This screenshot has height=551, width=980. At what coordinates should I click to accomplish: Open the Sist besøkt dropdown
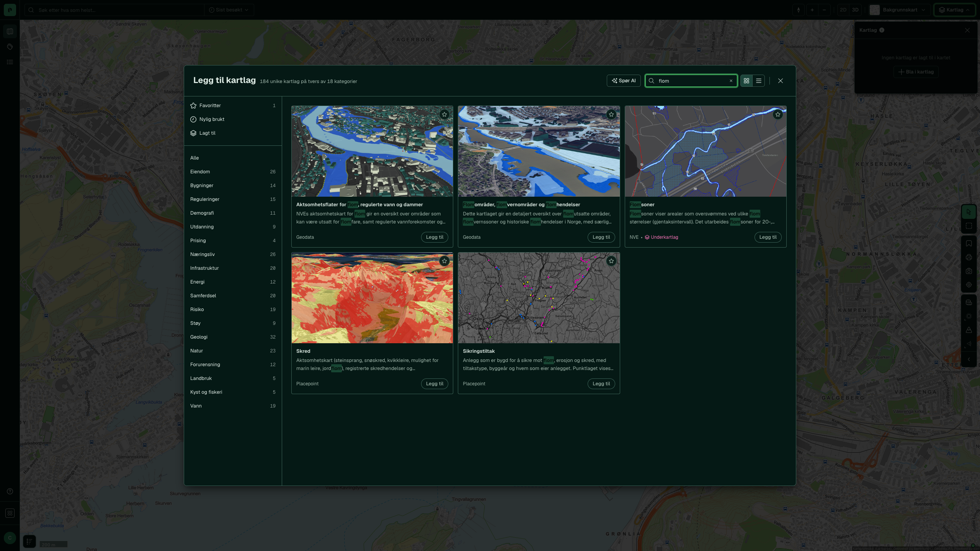[229, 10]
